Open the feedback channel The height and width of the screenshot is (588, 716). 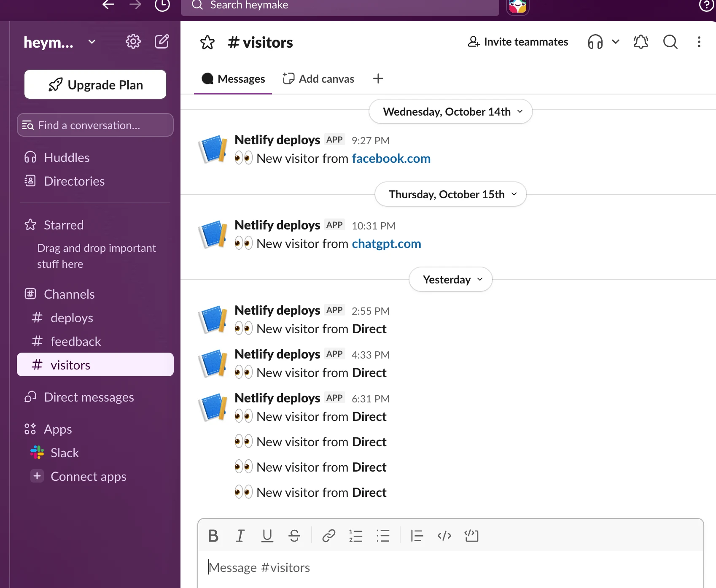(x=95, y=341)
